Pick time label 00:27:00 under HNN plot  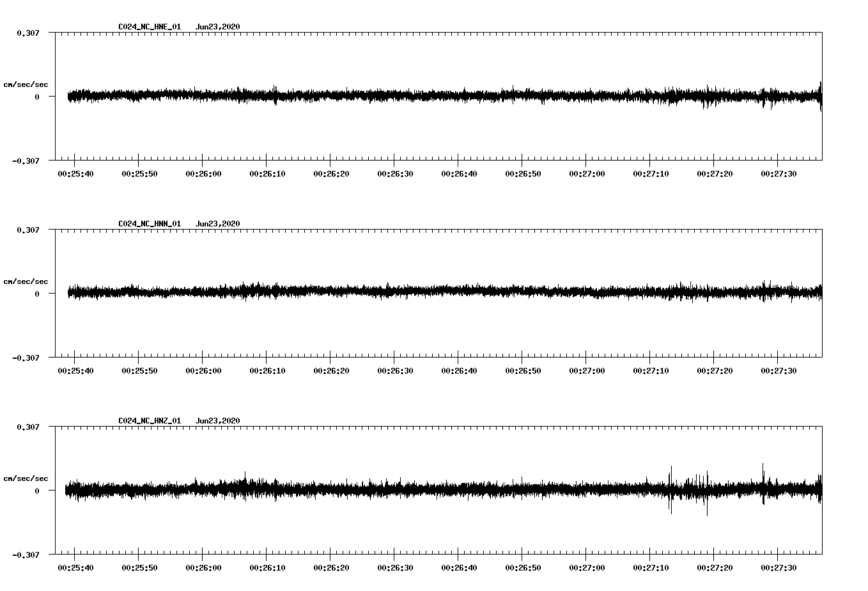(x=587, y=371)
